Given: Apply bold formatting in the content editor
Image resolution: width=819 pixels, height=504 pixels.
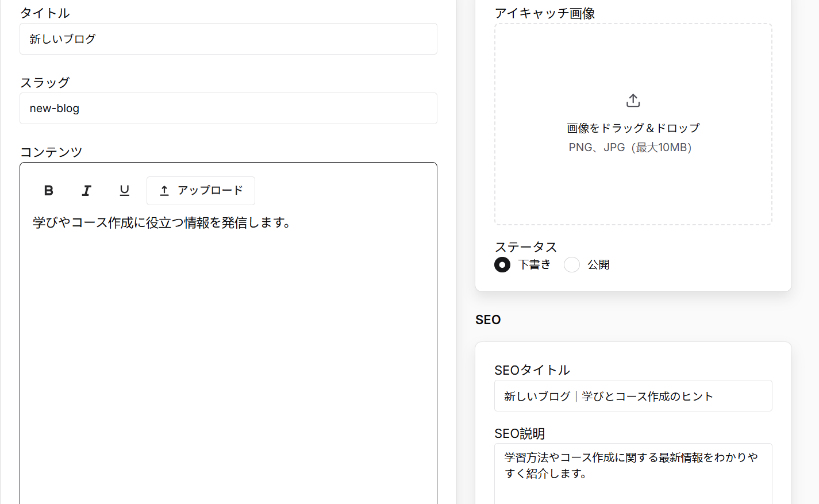Looking at the screenshot, I should pyautogui.click(x=48, y=190).
